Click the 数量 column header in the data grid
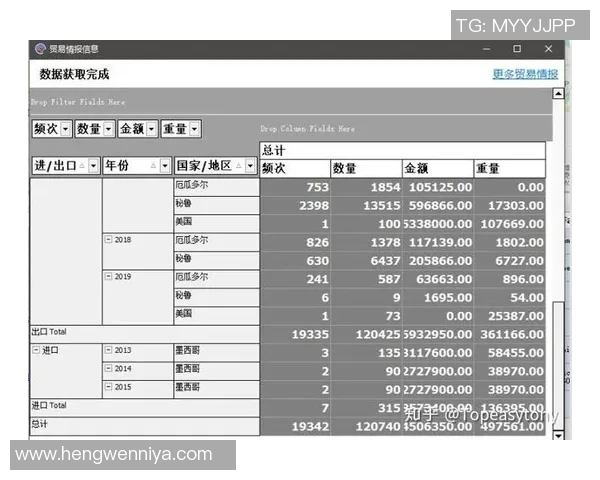The height and width of the screenshot is (480, 600). coord(366,168)
